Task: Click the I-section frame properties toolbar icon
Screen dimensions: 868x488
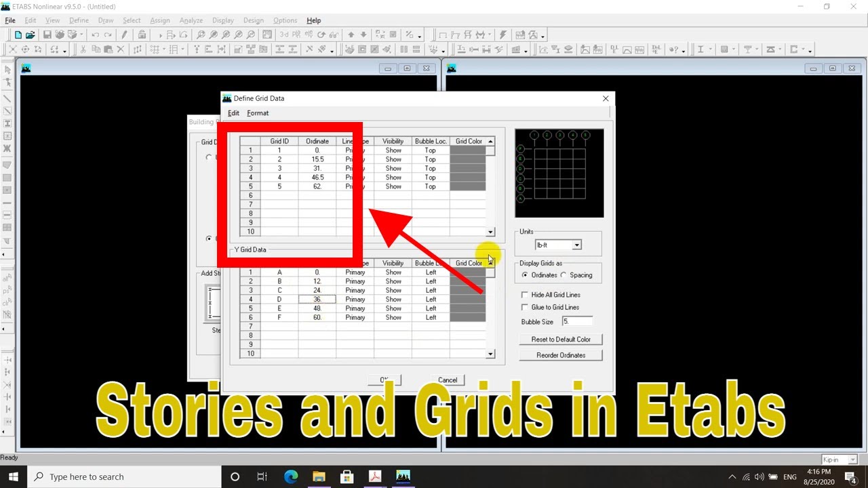Action: tap(701, 49)
